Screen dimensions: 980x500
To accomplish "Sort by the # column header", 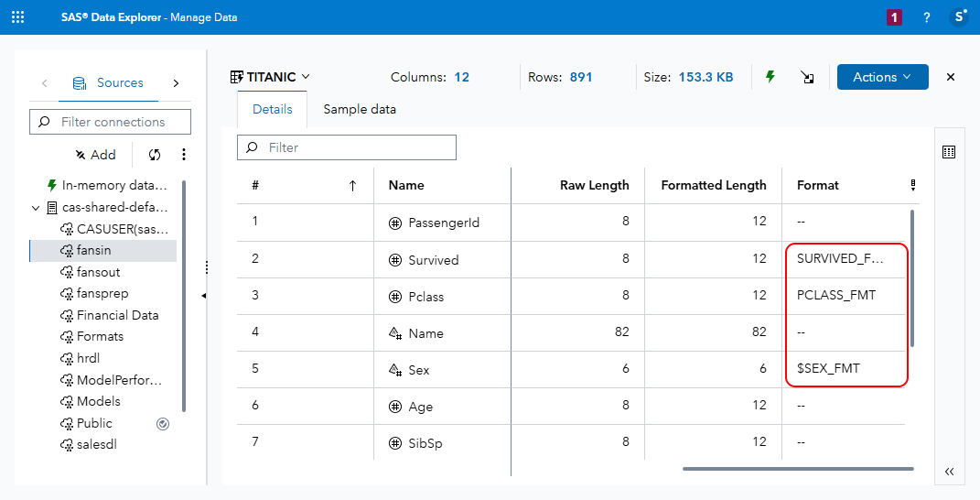I will pyautogui.click(x=305, y=185).
